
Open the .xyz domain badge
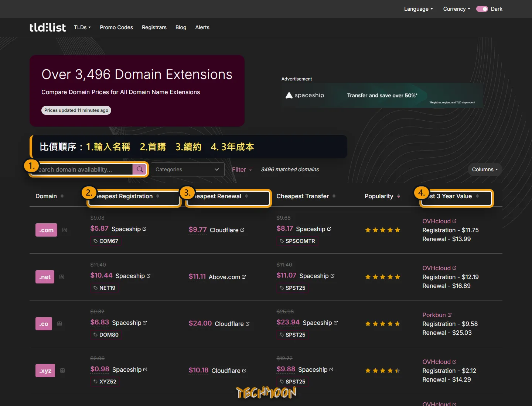coord(45,371)
